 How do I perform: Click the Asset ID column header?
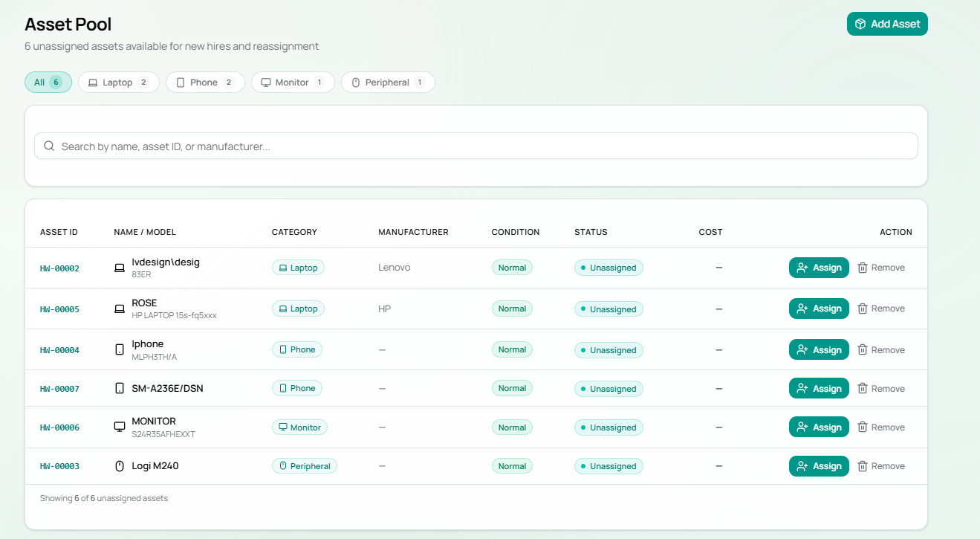(59, 232)
